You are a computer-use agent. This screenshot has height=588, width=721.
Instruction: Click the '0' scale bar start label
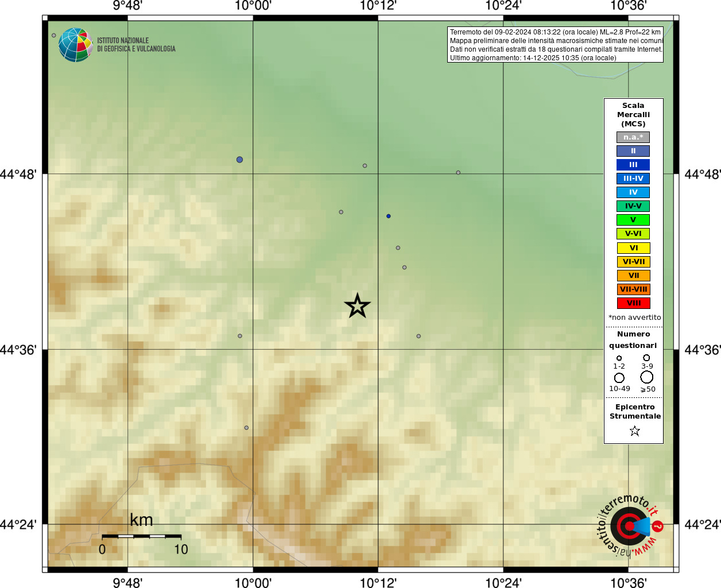click(x=102, y=550)
